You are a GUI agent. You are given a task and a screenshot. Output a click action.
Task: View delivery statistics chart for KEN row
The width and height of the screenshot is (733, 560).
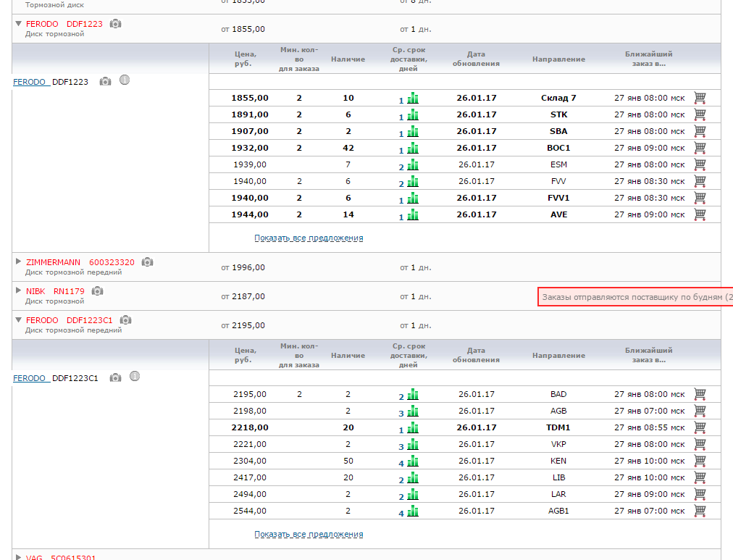[413, 461]
